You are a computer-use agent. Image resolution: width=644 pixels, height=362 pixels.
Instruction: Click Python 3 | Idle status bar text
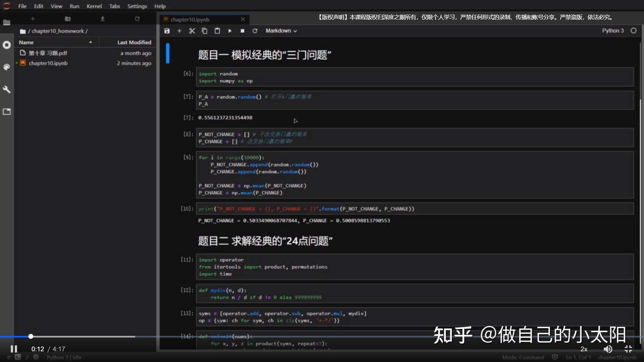coord(64,358)
